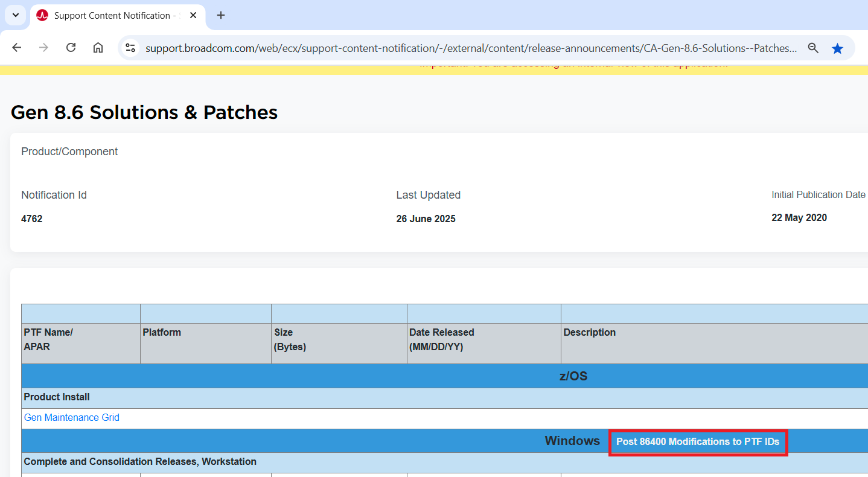Reload the current page

[x=71, y=48]
